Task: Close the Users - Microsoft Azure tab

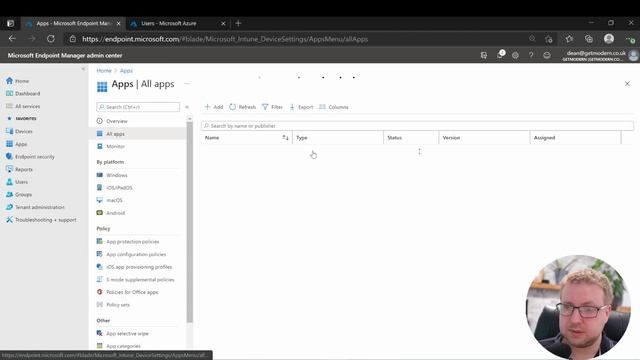Action: point(223,24)
